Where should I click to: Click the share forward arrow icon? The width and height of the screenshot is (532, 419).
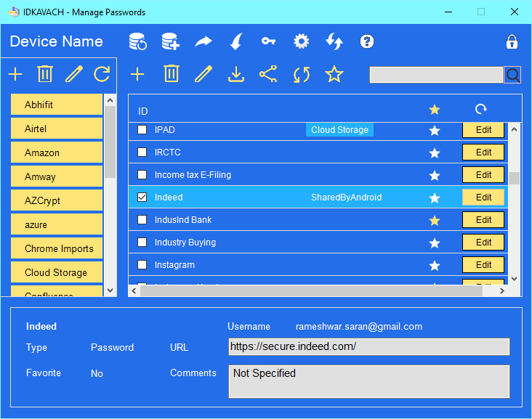(x=203, y=41)
